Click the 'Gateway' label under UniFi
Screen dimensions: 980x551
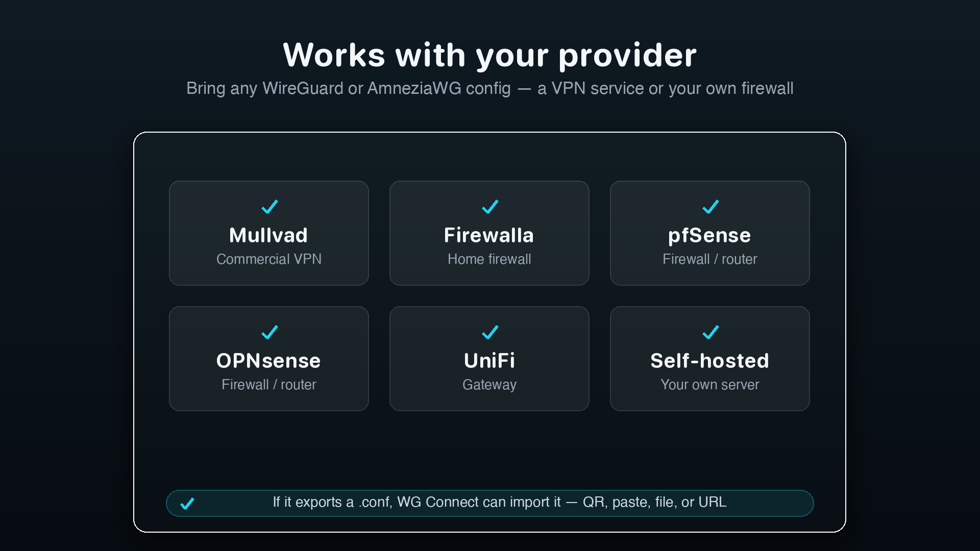(x=489, y=385)
